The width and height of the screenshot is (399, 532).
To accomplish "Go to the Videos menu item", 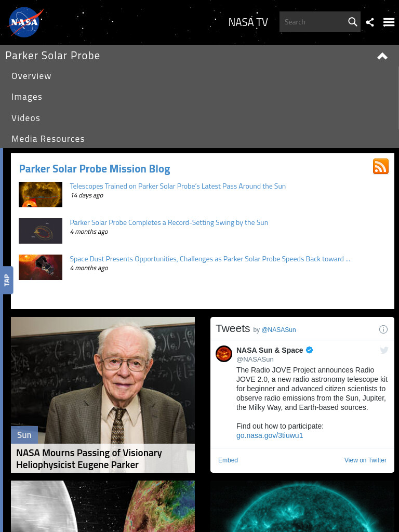I will click(x=26, y=118).
